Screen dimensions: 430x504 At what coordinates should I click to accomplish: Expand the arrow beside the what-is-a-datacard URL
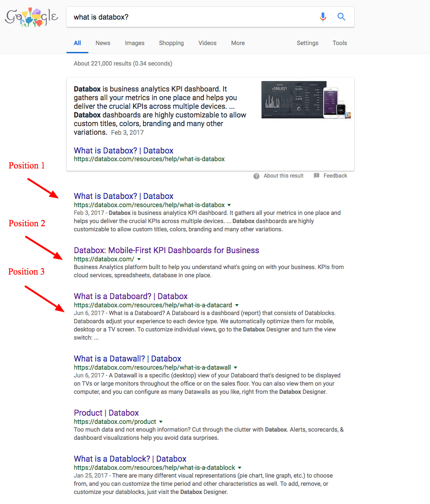[x=237, y=305]
